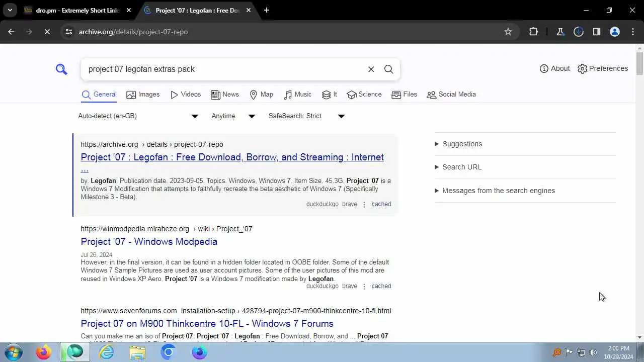Switch to the Music tab
Viewport: 644px width, 362px height.
click(x=297, y=95)
